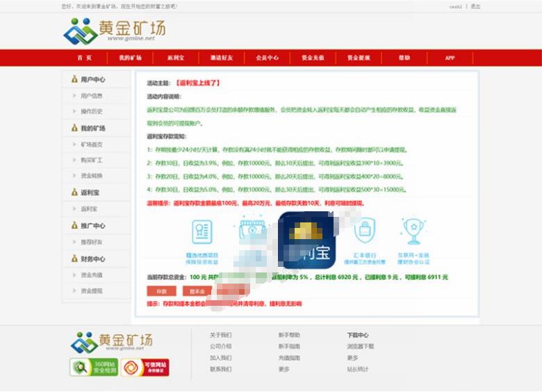Open the 可信网站 verification badge

click(145, 367)
